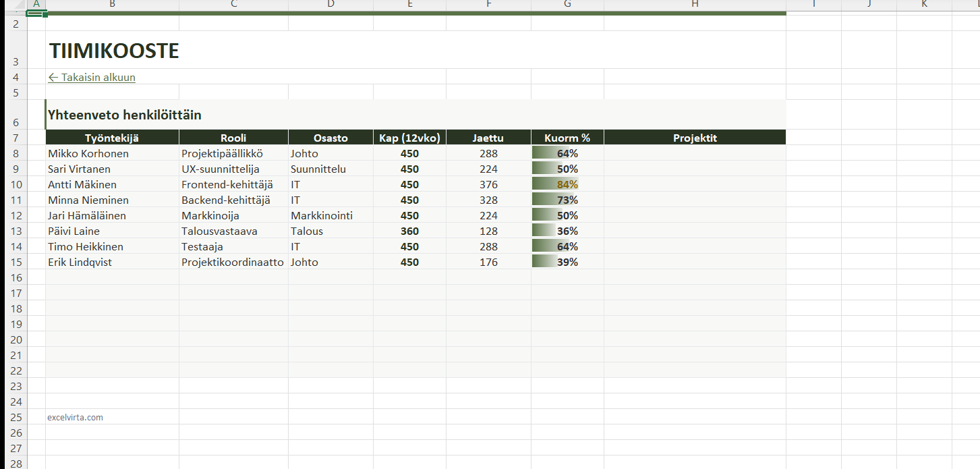Click the Jaettu value 376 cell
Viewport: 980px width, 469px height.
click(488, 185)
